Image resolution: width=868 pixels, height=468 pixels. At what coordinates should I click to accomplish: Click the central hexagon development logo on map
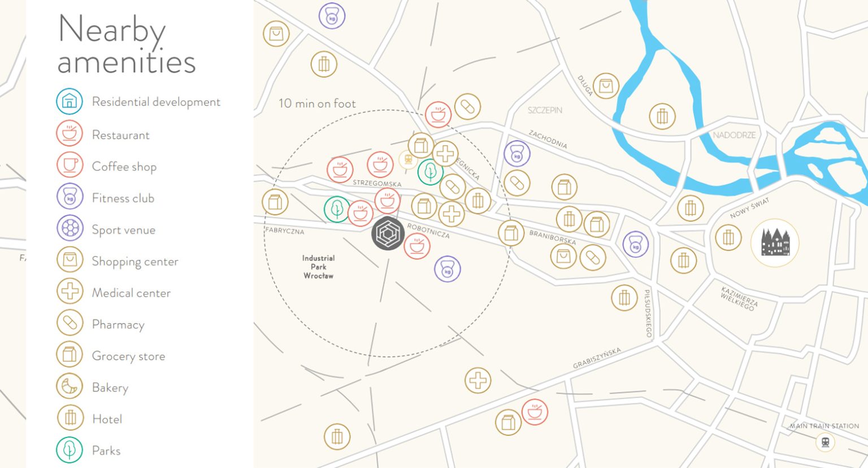pos(388,233)
